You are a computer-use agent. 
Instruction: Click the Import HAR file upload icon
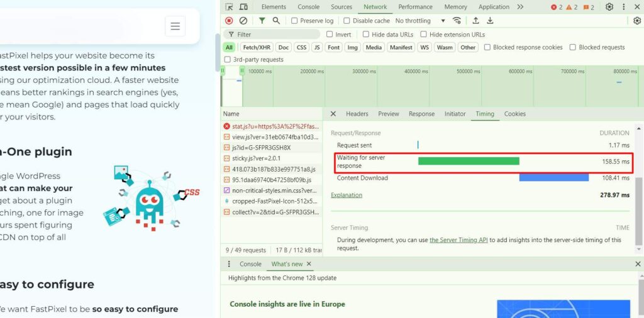pyautogui.click(x=476, y=21)
